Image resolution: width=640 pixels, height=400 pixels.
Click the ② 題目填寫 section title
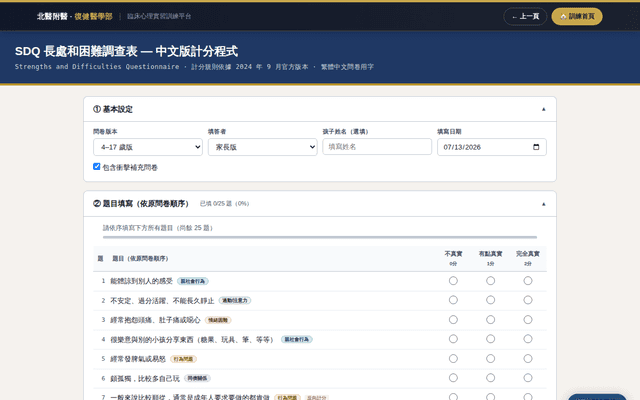[x=141, y=204]
